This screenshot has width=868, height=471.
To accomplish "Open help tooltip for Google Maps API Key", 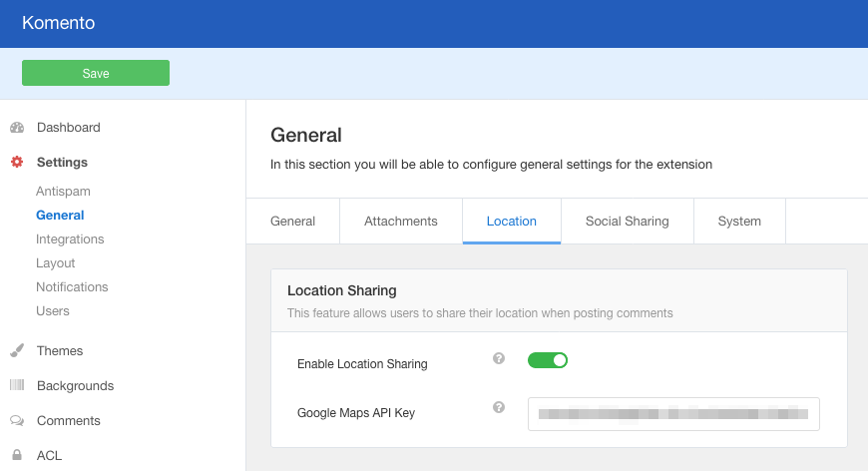I will pos(499,407).
